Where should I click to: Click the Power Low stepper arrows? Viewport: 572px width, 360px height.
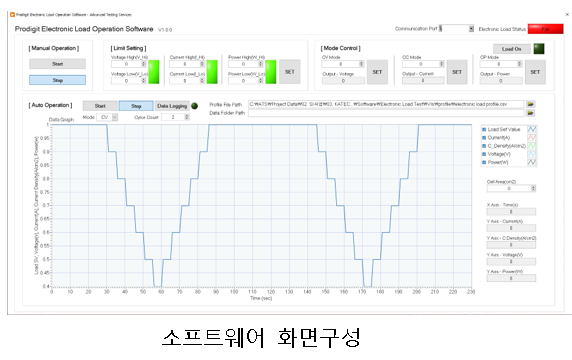[260, 81]
